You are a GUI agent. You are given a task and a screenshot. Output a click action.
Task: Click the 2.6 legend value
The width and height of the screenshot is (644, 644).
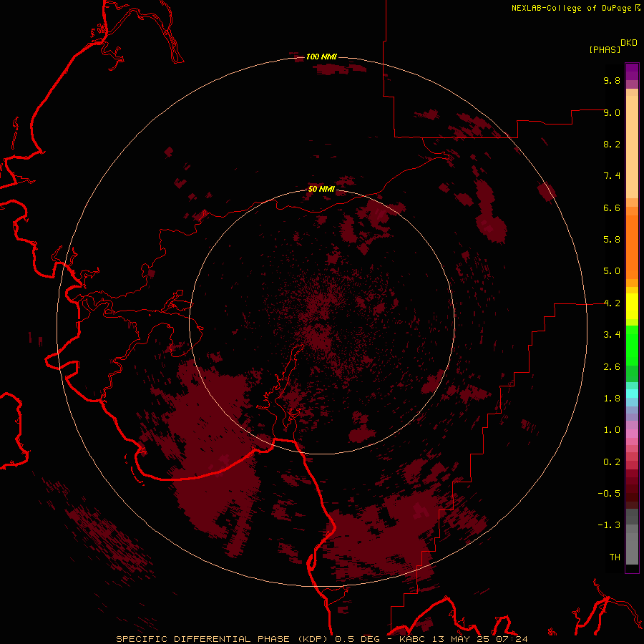(612, 367)
